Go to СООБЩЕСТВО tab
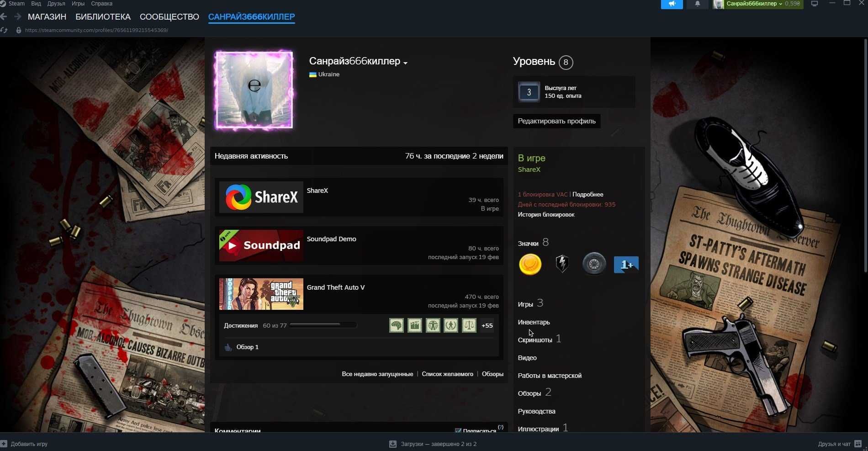Image resolution: width=868 pixels, height=451 pixels. [x=169, y=17]
